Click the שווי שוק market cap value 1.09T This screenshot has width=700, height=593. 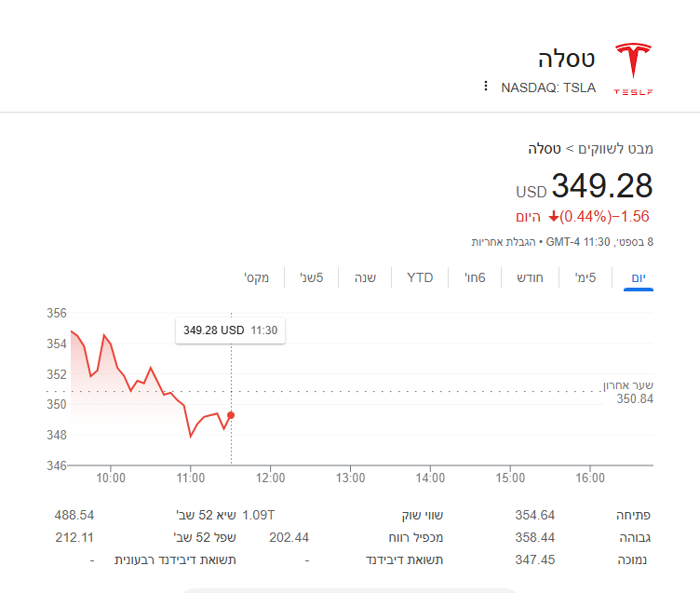coord(259,515)
